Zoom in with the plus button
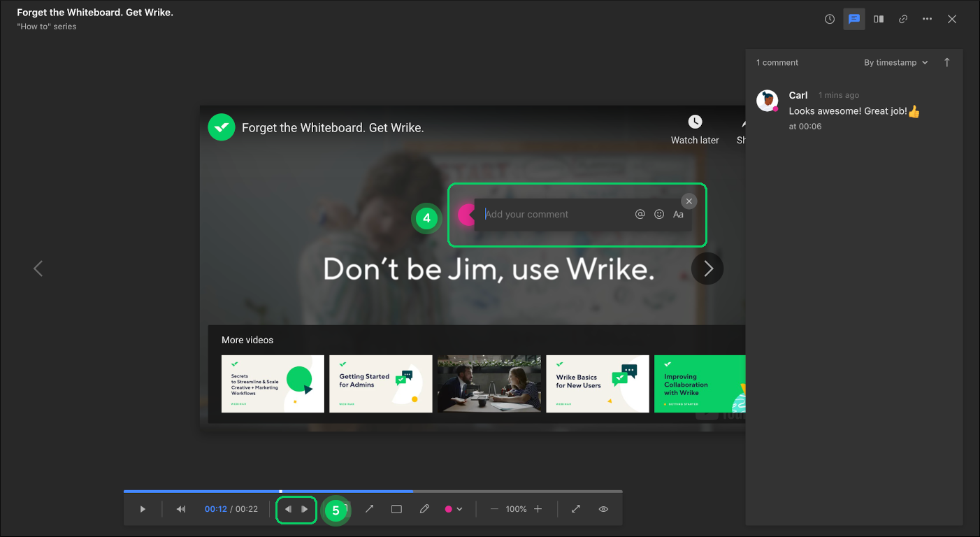The image size is (980, 537). 538,509
